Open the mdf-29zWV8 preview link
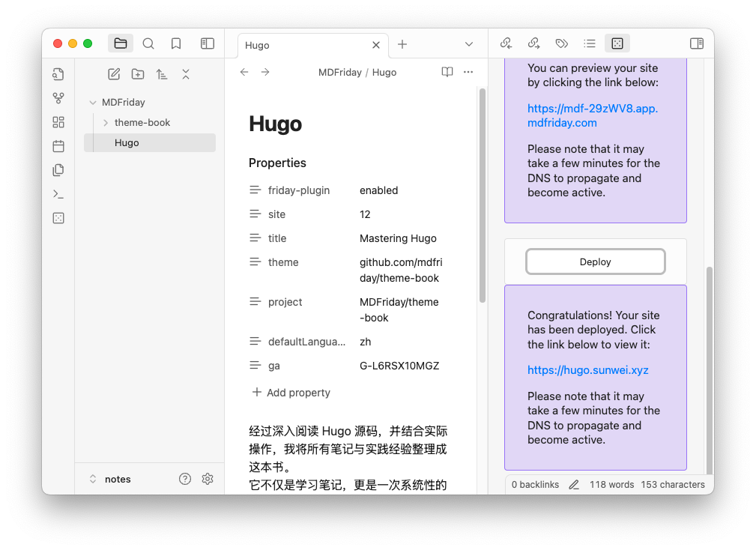This screenshot has width=756, height=550. pyautogui.click(x=593, y=115)
